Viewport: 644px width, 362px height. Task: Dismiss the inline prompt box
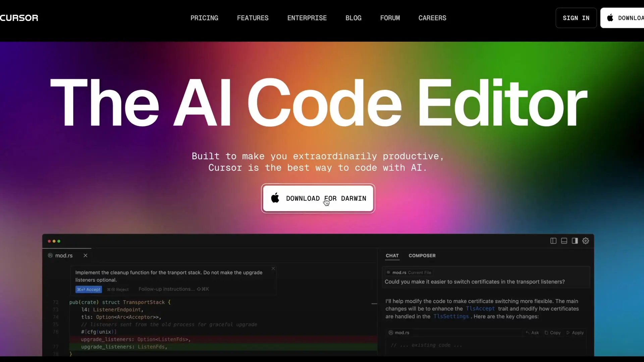point(273,268)
